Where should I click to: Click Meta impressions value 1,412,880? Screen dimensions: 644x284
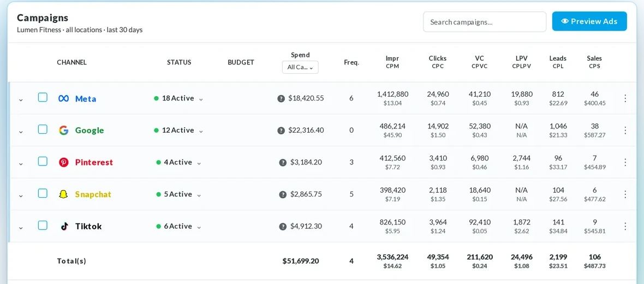[x=392, y=94]
